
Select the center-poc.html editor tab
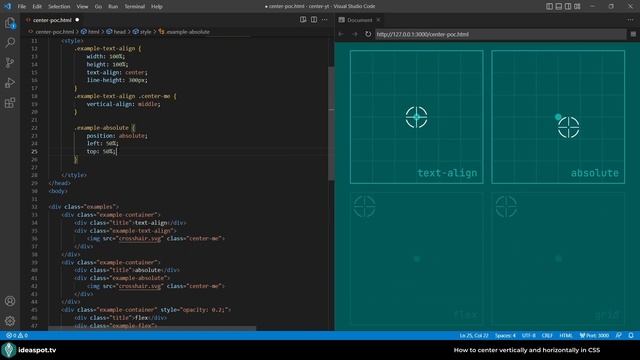(x=52, y=20)
